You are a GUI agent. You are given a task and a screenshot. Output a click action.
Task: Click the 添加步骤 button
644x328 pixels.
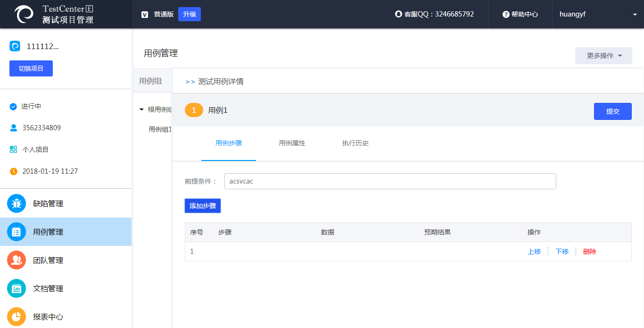[202, 206]
